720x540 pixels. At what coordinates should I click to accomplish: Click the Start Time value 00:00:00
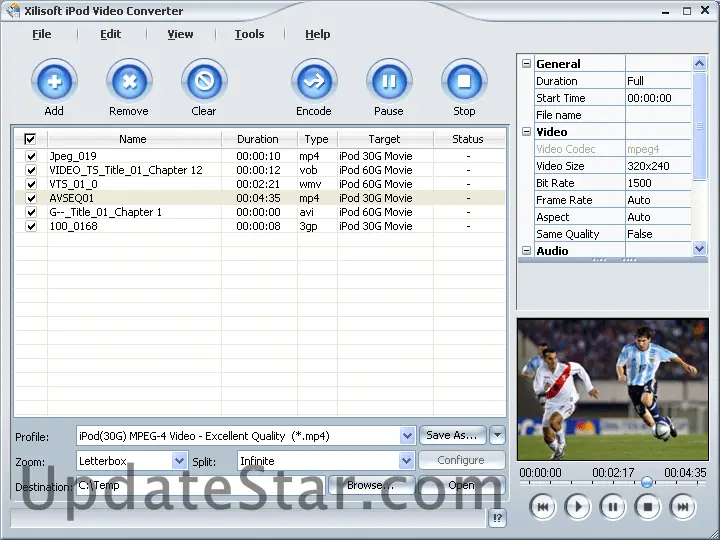[x=649, y=98]
